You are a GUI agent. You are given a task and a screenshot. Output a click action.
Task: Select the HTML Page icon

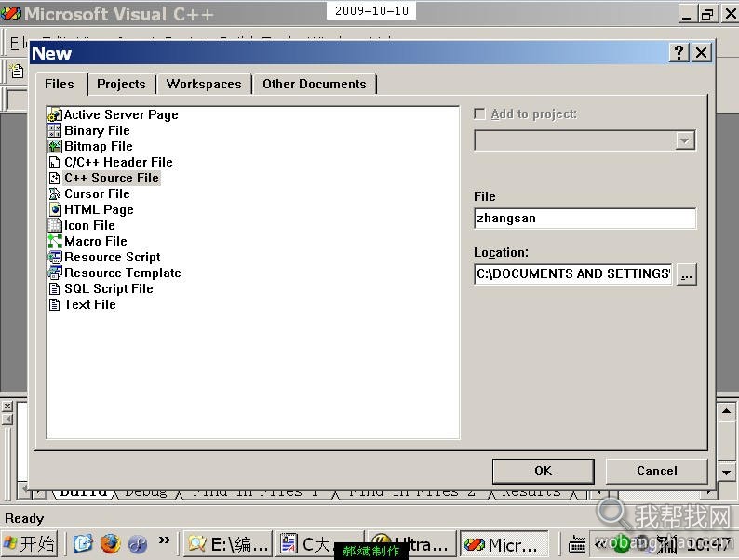[55, 209]
